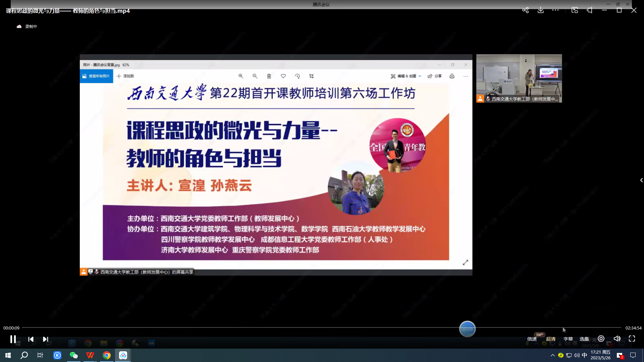The height and width of the screenshot is (362, 644).
Task: Toggle 字幕 subtitles option
Action: [x=568, y=339]
